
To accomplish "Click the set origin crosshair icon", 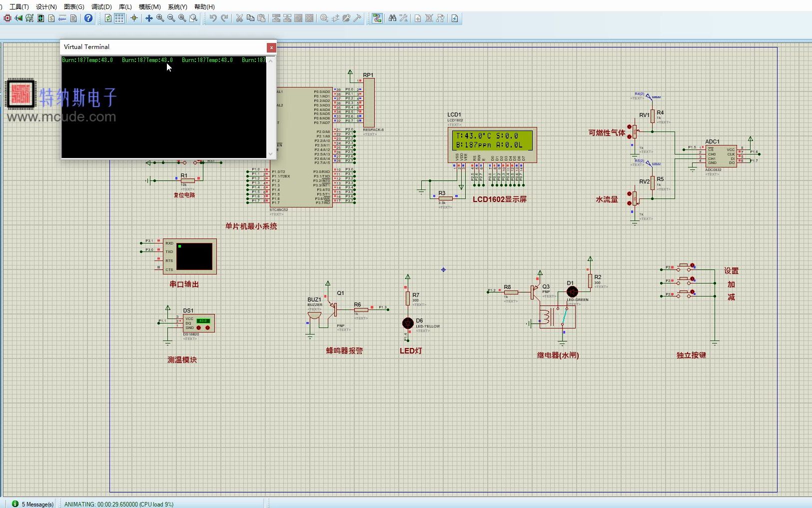I will coord(134,18).
